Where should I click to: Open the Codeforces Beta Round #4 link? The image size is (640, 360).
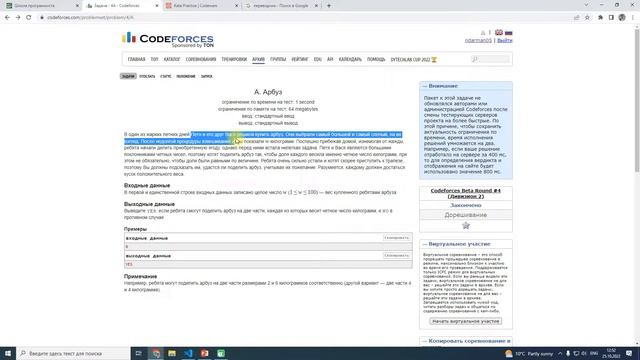pyautogui.click(x=466, y=193)
